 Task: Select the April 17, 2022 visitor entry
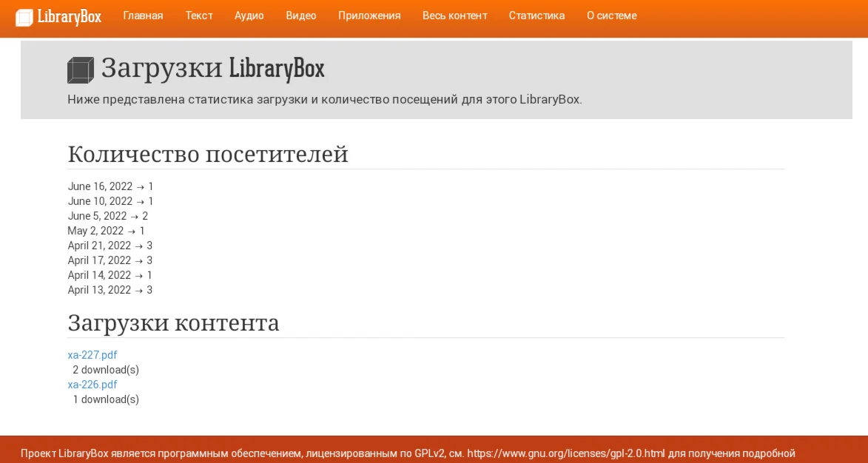(x=110, y=260)
